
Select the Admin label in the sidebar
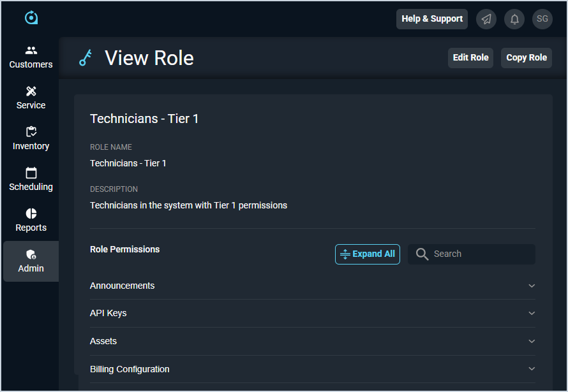pos(31,269)
